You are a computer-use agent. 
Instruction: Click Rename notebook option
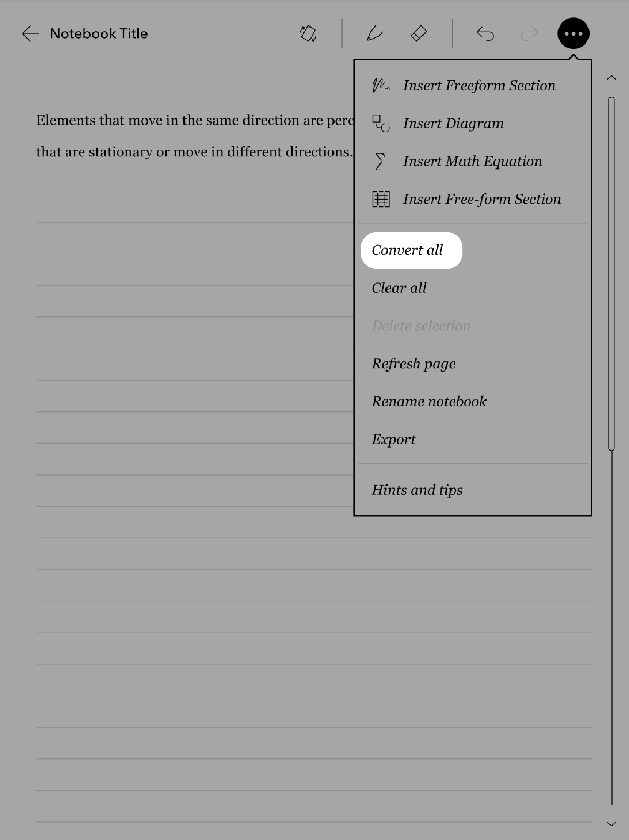429,401
